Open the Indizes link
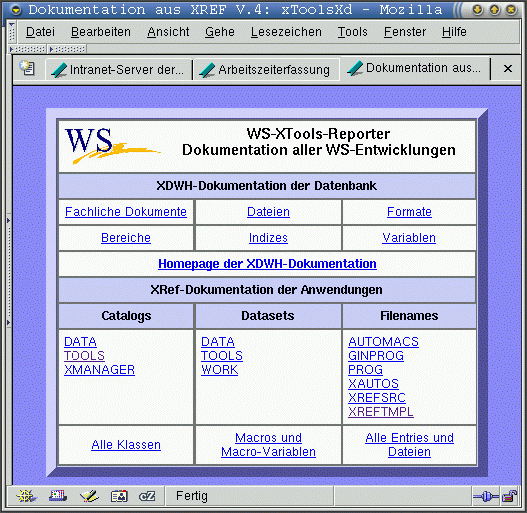Viewport: 527px width, 513px height. point(268,238)
